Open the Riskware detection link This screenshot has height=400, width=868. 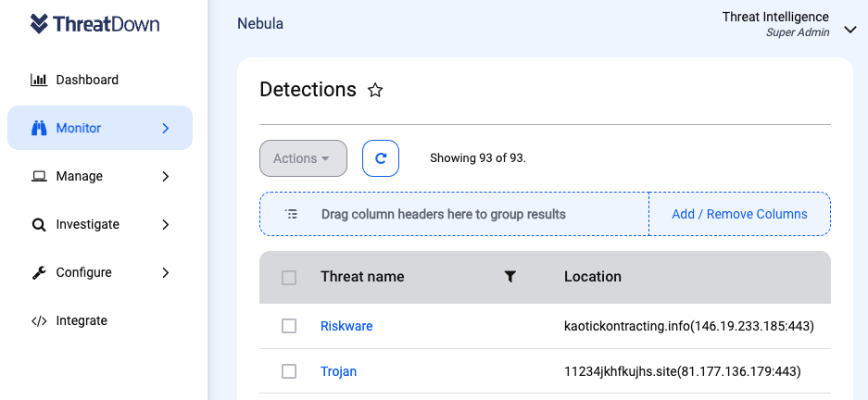[346, 326]
